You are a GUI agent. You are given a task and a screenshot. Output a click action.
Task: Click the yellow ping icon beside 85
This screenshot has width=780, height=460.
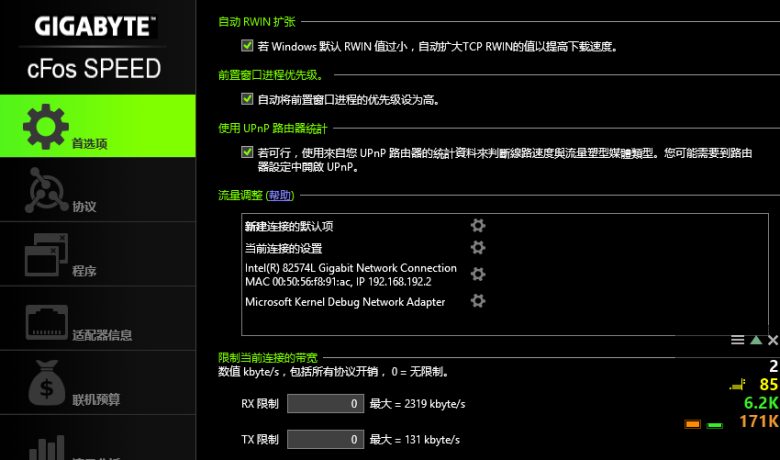738,384
